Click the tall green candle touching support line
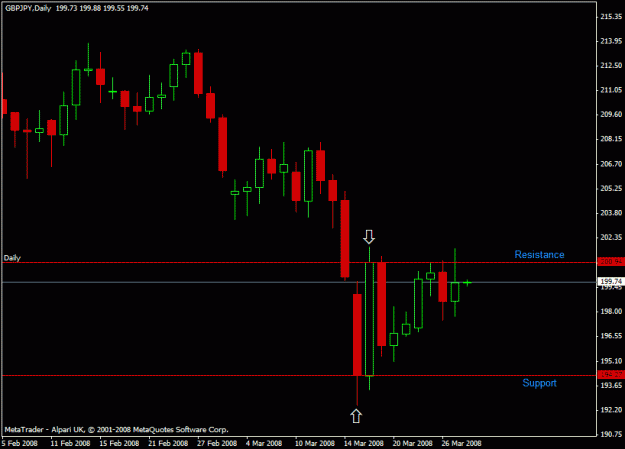The height and width of the screenshot is (449, 625). (x=369, y=319)
